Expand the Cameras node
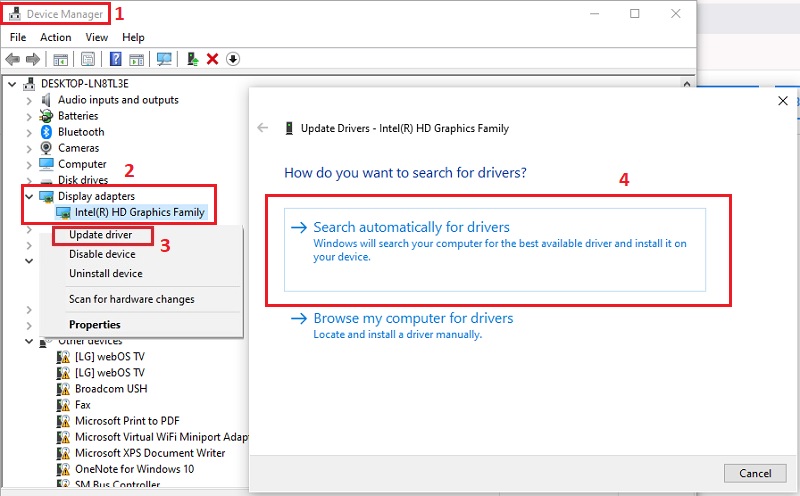The image size is (800, 496). 29,148
